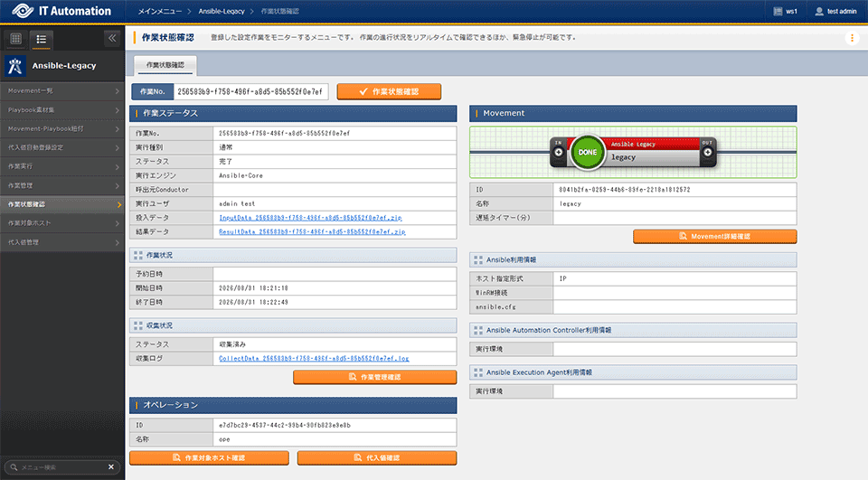Click the 作業状況 section header
868x480 pixels.
(x=293, y=255)
